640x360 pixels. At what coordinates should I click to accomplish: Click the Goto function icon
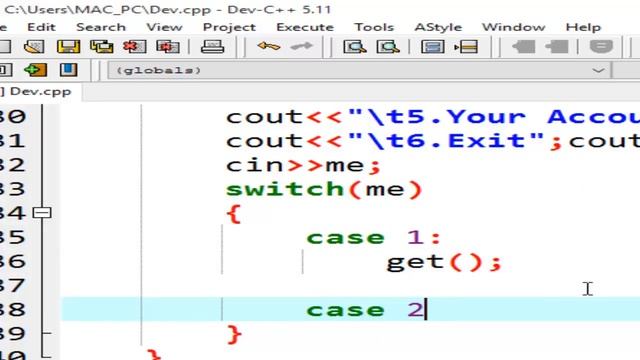[433, 47]
